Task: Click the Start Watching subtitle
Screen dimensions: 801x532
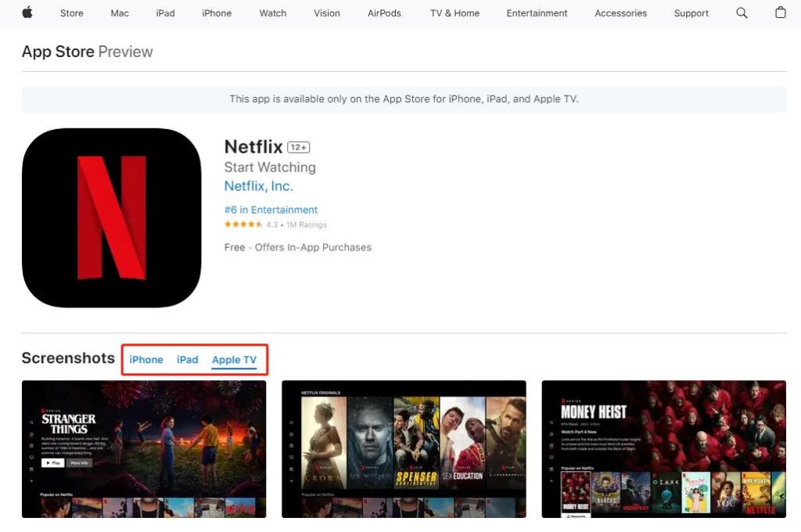Action: 270,167
